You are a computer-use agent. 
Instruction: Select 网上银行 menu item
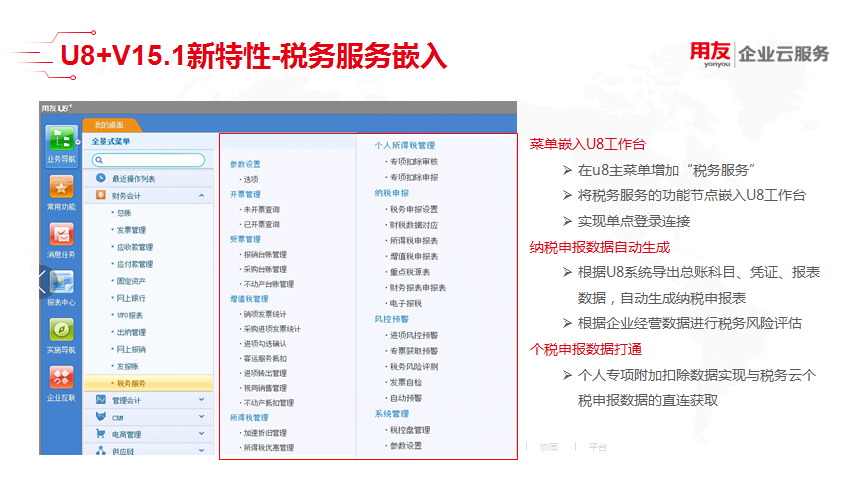[x=131, y=298]
